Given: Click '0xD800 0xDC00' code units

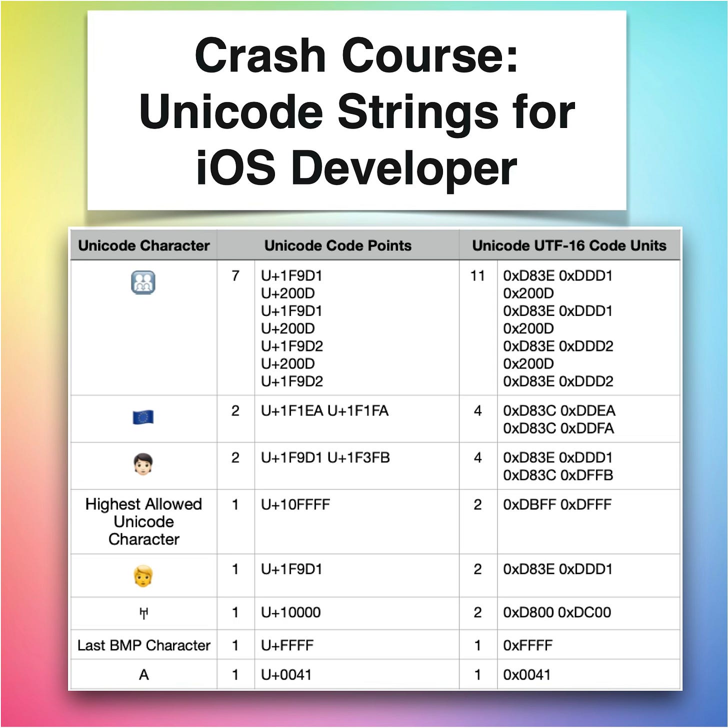Looking at the screenshot, I should point(557,612).
